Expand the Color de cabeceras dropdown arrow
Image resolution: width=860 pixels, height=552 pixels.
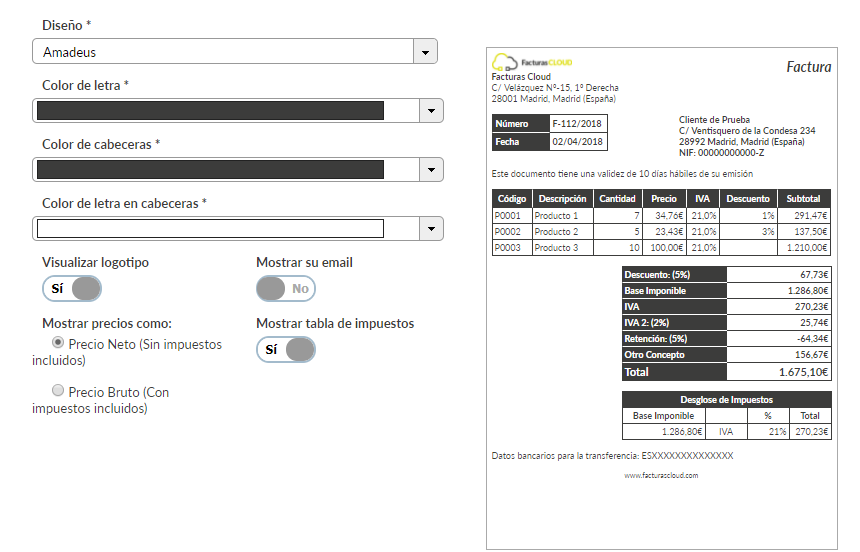point(429,169)
